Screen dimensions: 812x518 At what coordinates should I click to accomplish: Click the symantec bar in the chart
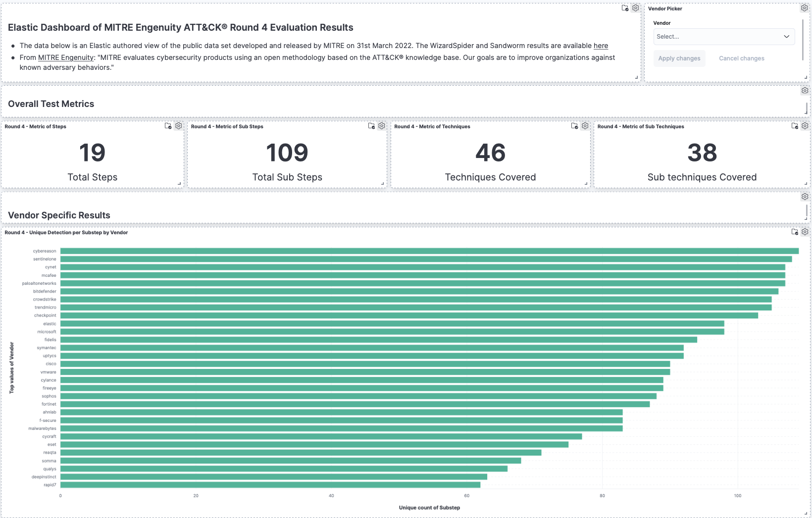click(x=372, y=348)
